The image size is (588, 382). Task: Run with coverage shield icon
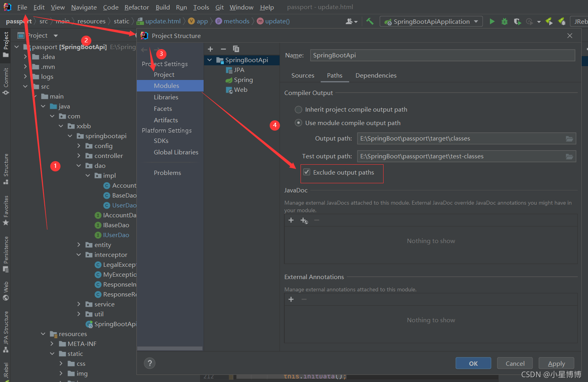[517, 21]
